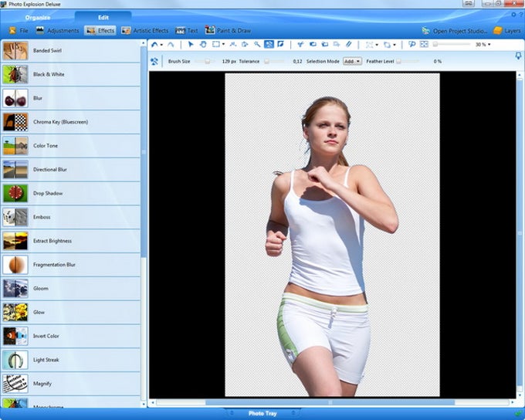Select the Gloom effect
This screenshot has height=420, width=525.
(x=71, y=289)
